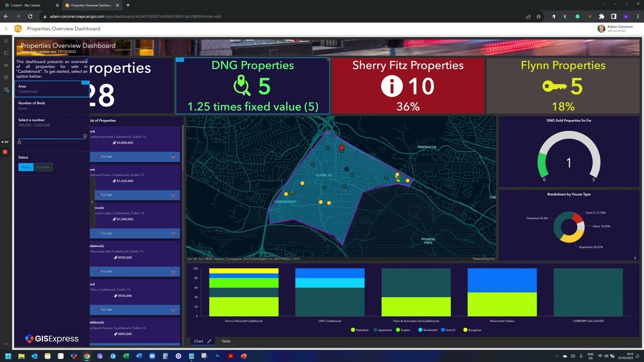Switch to the Table tab
This screenshot has height=362, width=644.
pyautogui.click(x=226, y=341)
